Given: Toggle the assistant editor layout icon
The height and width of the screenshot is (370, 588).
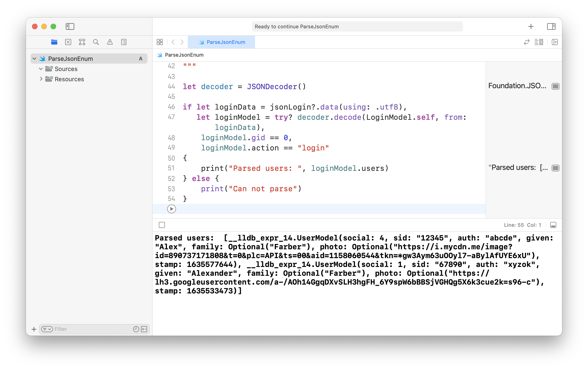Looking at the screenshot, I should (539, 42).
